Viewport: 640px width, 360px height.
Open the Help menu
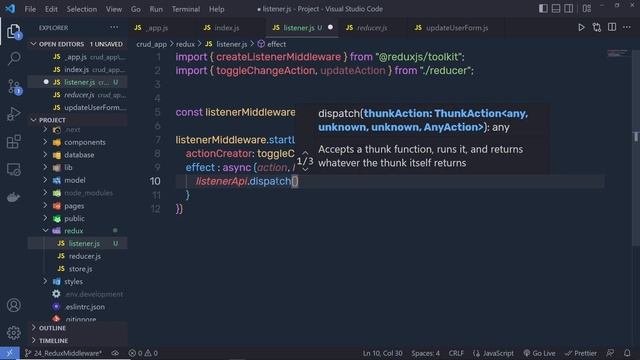217,9
